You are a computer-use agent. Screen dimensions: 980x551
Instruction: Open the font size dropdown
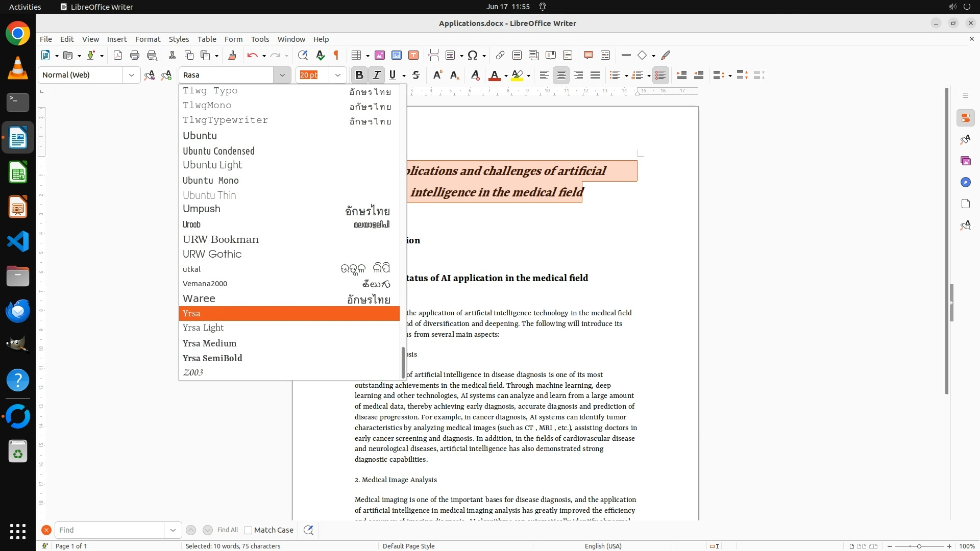(x=337, y=75)
